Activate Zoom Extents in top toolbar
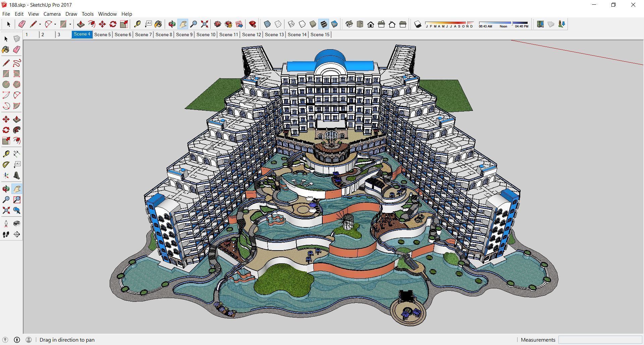The height and width of the screenshot is (345, 644). coord(204,24)
